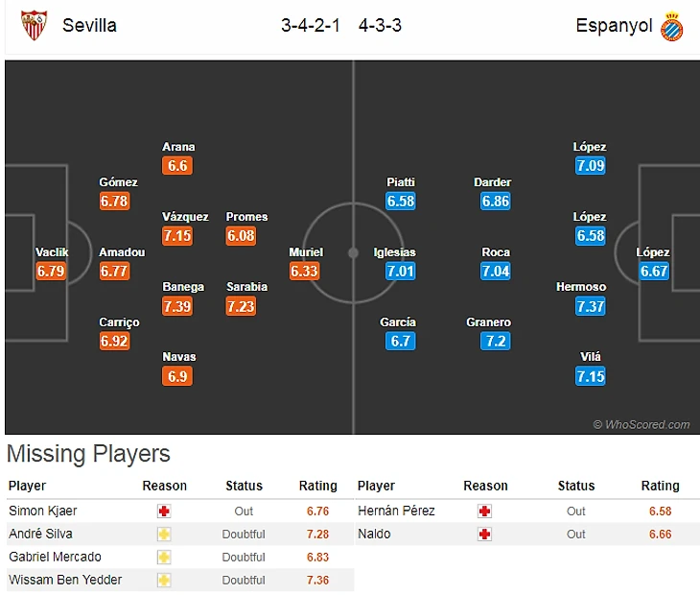Click the Iglesias player name on the pitch
This screenshot has width=700, height=595.
click(395, 252)
